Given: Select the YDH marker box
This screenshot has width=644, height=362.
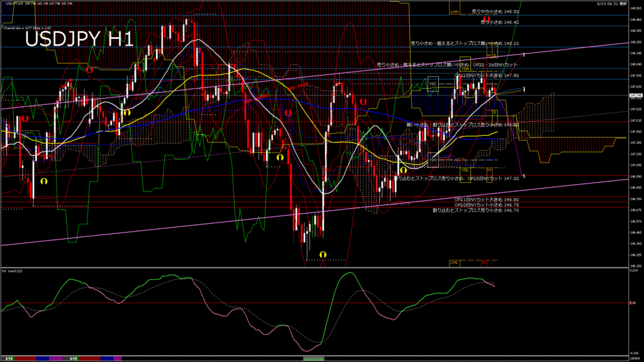Looking at the screenshot, I should (x=465, y=69).
